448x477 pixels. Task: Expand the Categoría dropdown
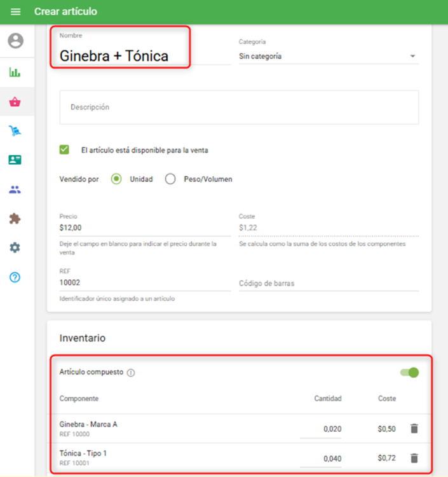[x=328, y=56]
